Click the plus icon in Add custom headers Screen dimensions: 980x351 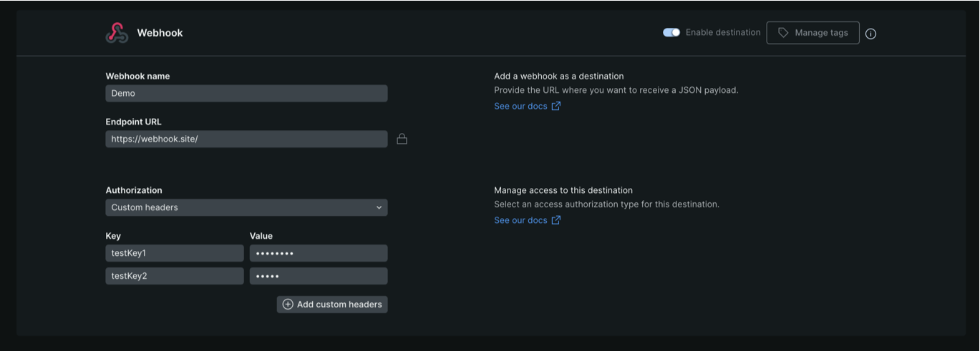(x=288, y=305)
